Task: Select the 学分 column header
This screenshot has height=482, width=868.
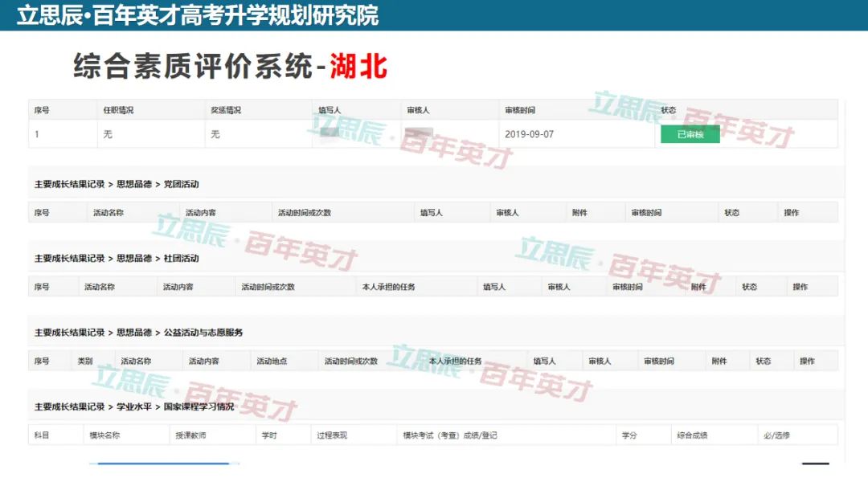Action: coord(629,435)
